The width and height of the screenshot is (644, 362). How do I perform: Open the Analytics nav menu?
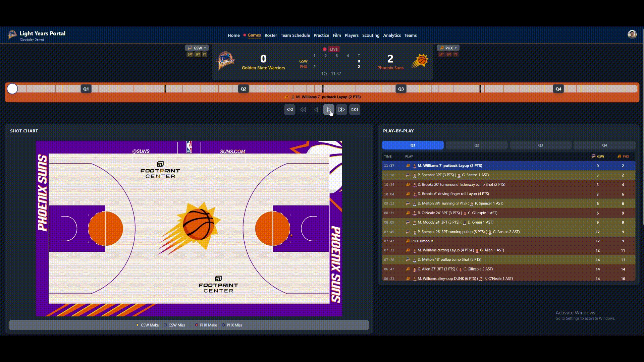click(x=392, y=35)
